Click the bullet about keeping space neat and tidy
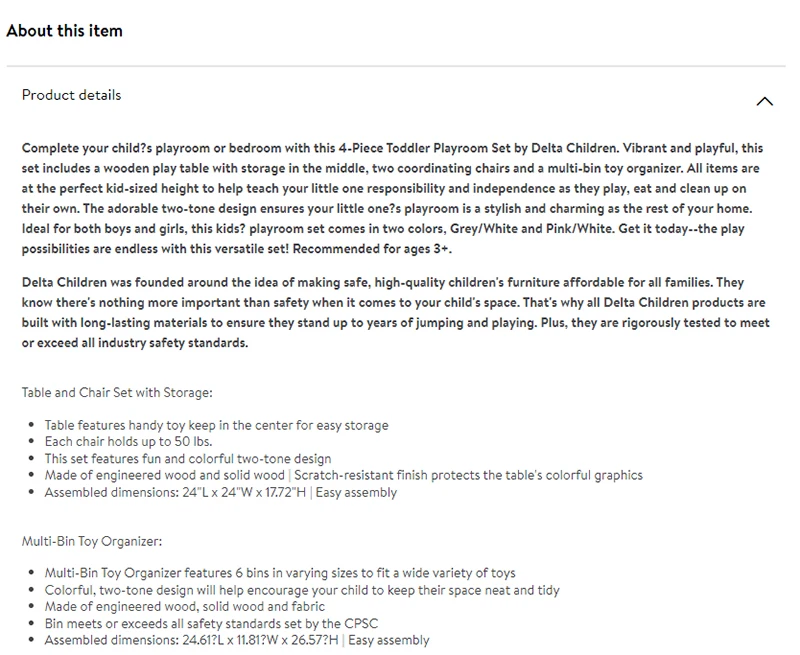Image resolution: width=800 pixels, height=655 pixels. point(302,590)
